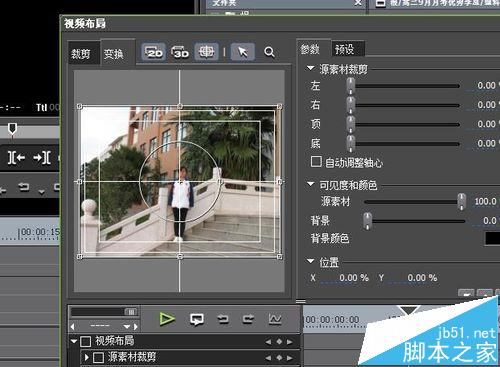Click the 背景 opacity slider handle
500x367 pixels.
[x=367, y=221]
